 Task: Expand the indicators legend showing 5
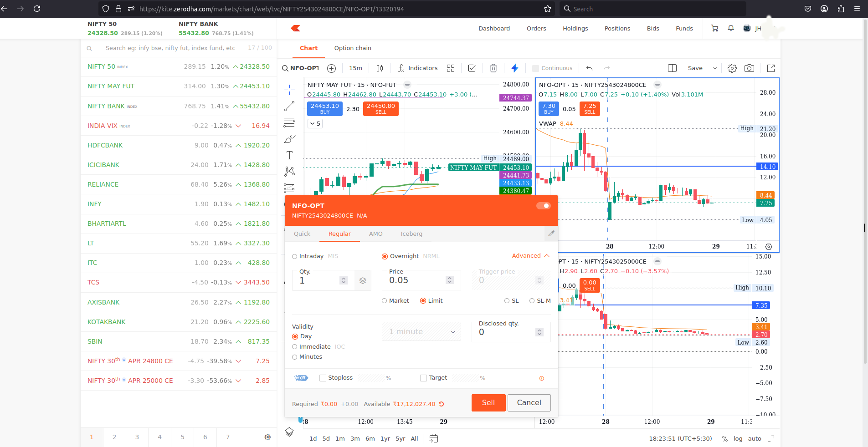point(315,123)
